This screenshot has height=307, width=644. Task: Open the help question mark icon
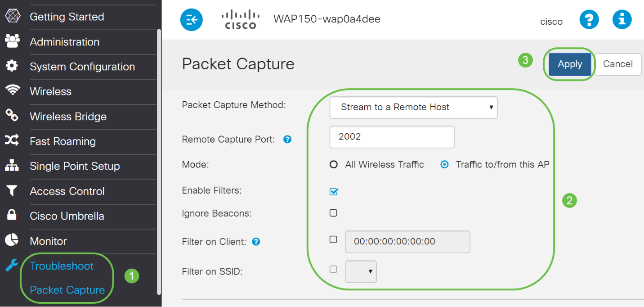click(589, 20)
